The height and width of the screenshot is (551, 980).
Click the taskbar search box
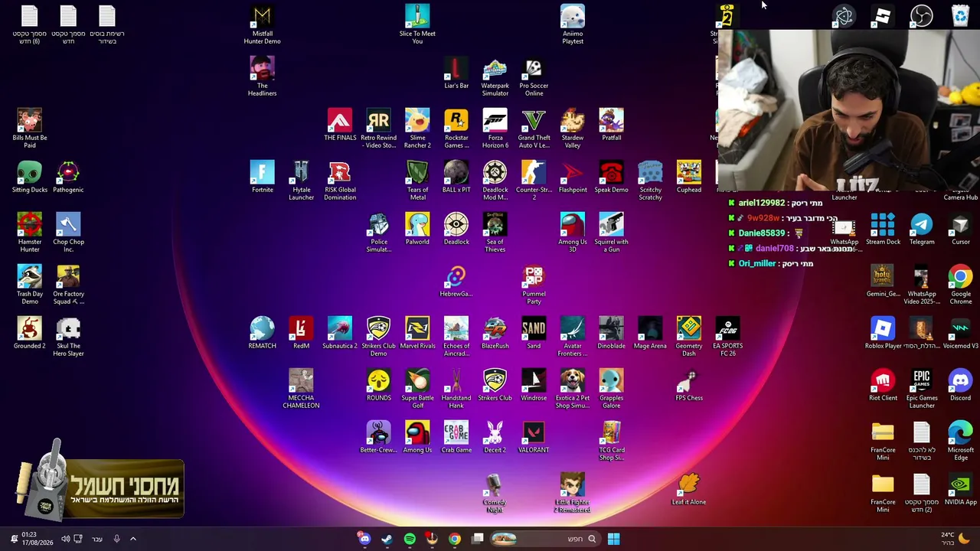click(545, 539)
